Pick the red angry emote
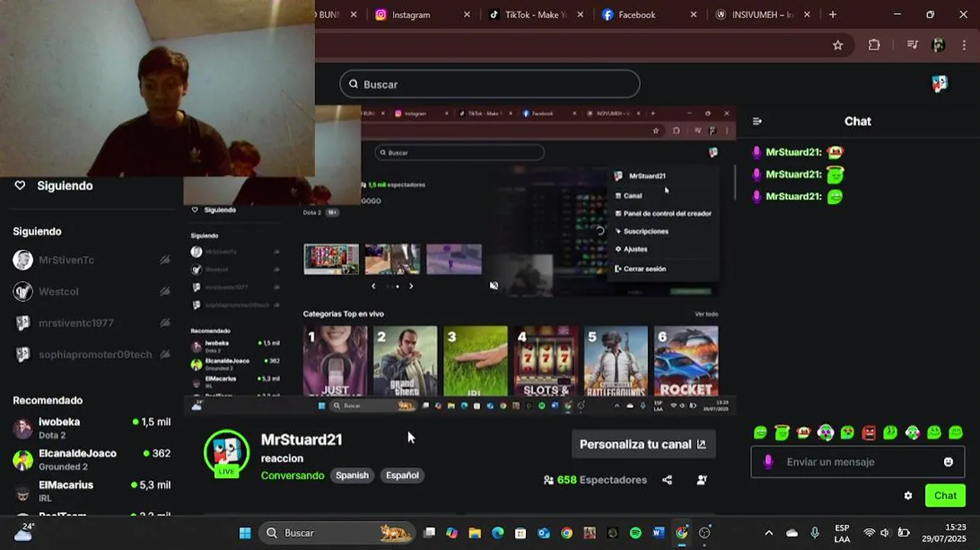This screenshot has width=980, height=550. tap(869, 433)
